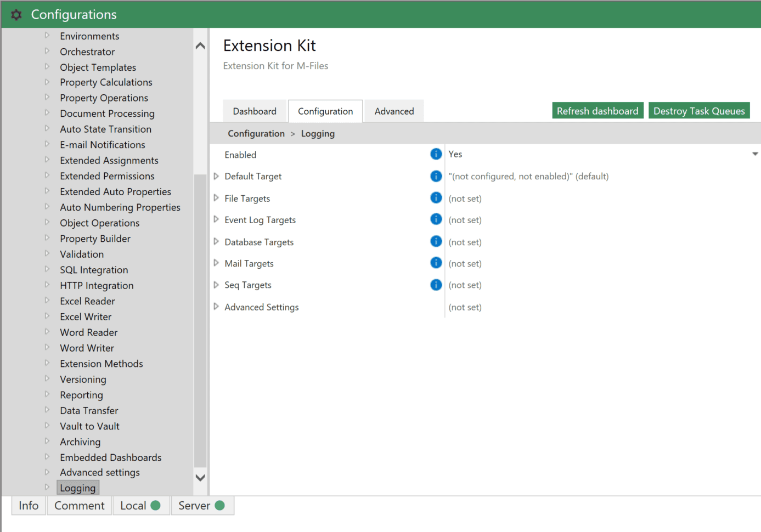Select Archiving in the tree
The width and height of the screenshot is (761, 532).
coord(80,442)
